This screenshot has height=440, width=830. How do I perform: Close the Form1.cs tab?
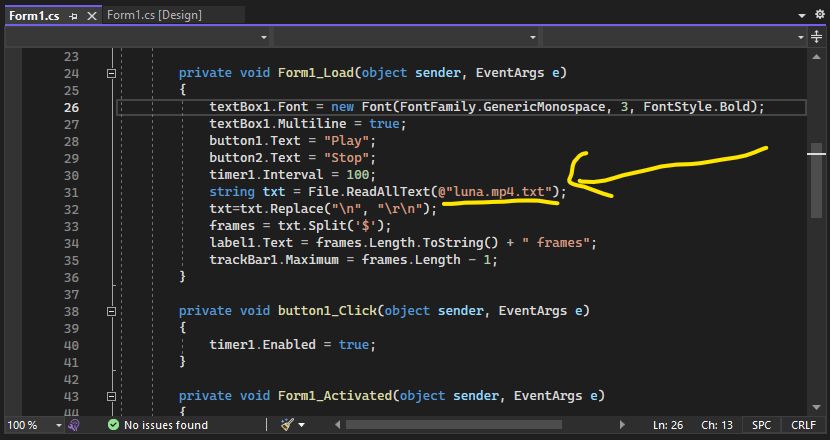click(91, 16)
